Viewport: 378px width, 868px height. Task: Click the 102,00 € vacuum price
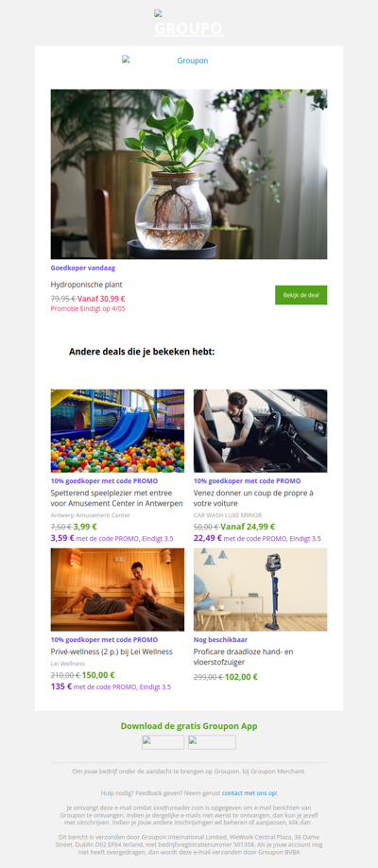point(241,677)
